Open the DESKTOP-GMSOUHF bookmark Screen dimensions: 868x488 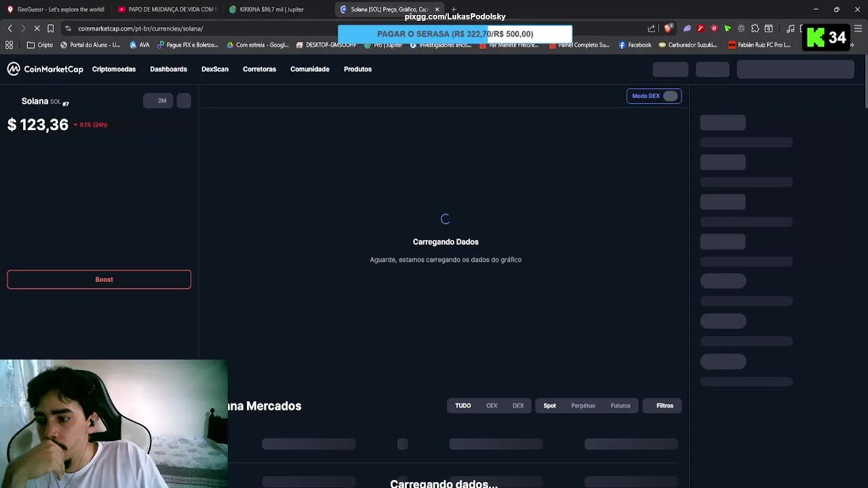pyautogui.click(x=326, y=45)
